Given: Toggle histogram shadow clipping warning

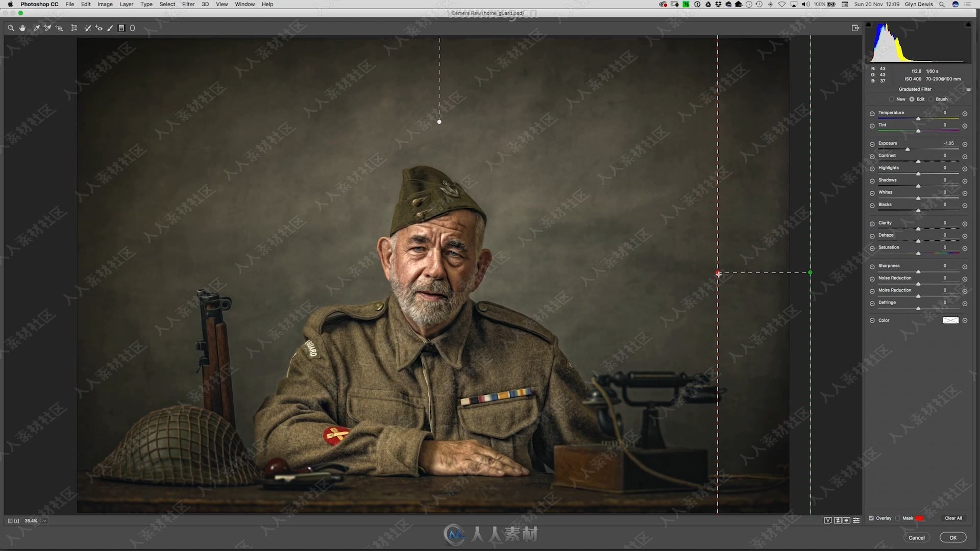Looking at the screenshot, I should (869, 24).
